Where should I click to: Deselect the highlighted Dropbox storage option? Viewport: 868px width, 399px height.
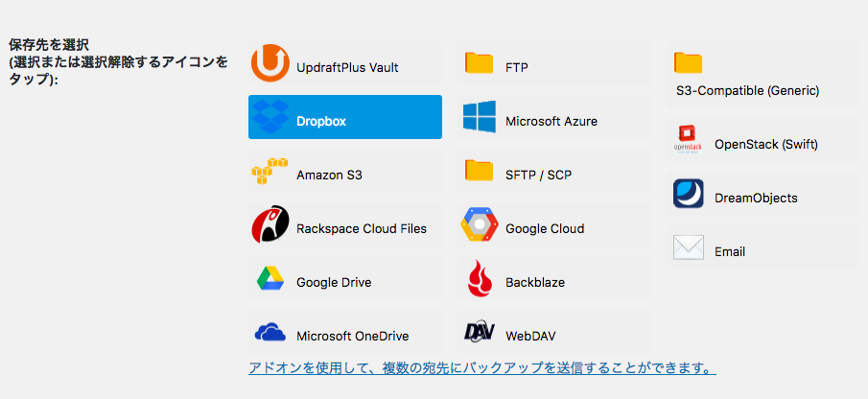tap(345, 117)
